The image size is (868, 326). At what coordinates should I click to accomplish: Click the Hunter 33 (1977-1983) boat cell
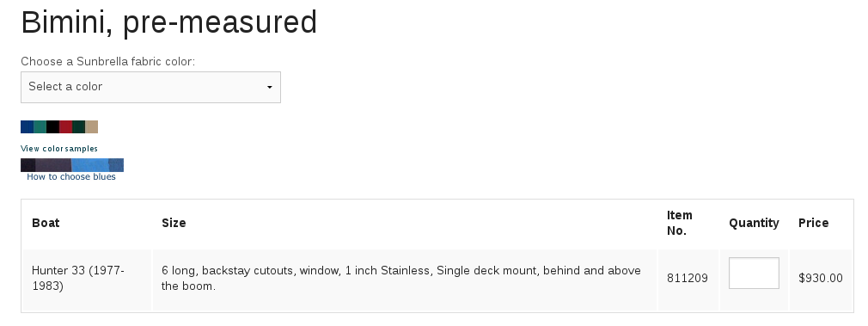78,279
